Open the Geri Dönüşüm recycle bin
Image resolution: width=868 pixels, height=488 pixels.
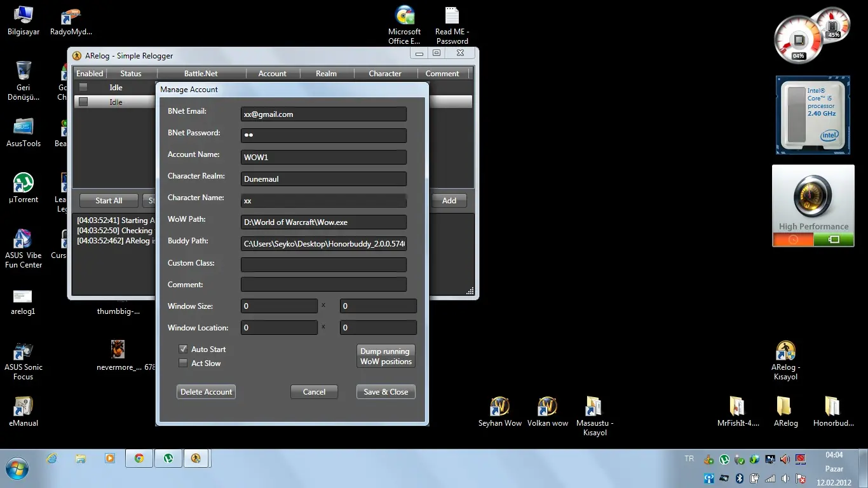(24, 71)
